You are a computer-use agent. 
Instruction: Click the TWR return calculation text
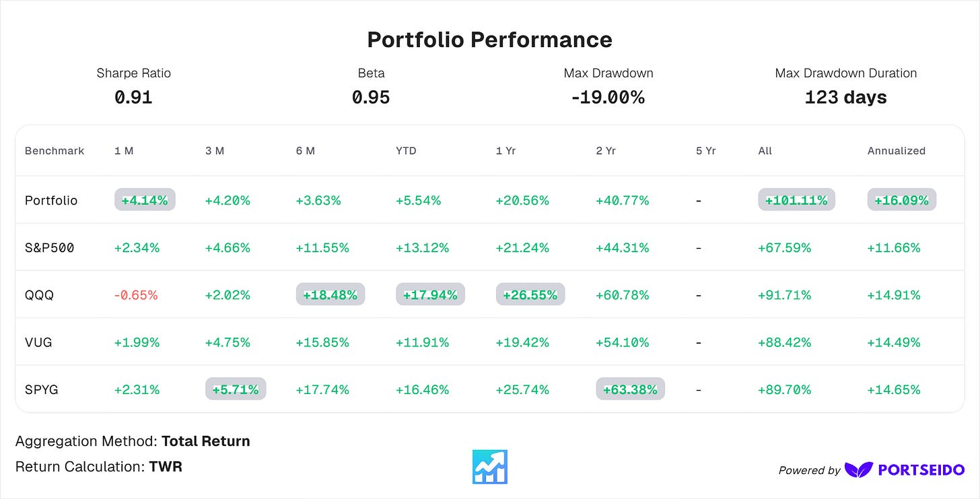click(x=165, y=466)
